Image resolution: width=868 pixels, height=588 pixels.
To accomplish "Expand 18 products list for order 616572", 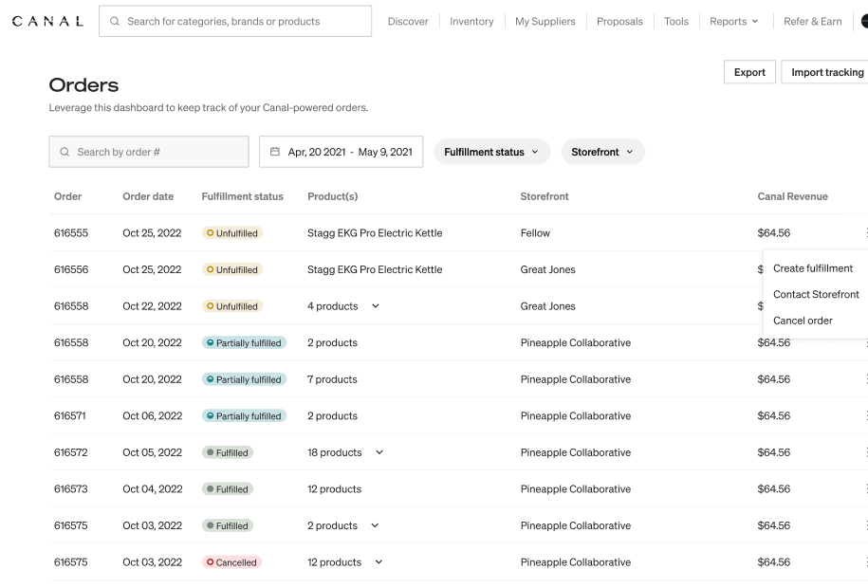I will click(x=379, y=452).
